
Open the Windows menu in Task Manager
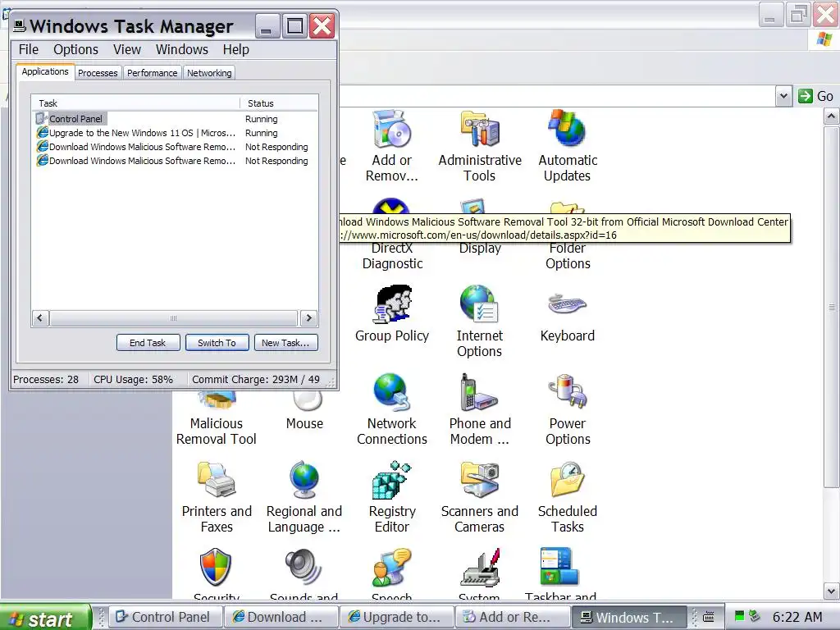click(181, 49)
